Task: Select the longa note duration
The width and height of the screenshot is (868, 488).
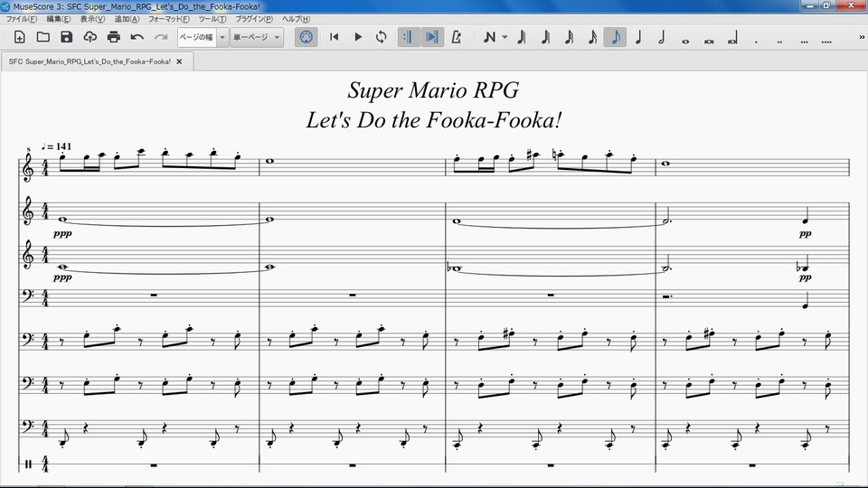Action: (732, 39)
